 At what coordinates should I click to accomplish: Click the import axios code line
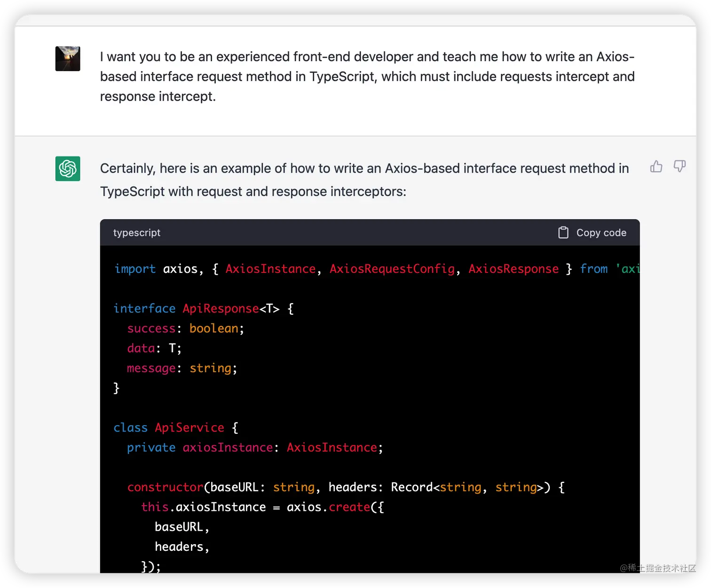coord(377,269)
